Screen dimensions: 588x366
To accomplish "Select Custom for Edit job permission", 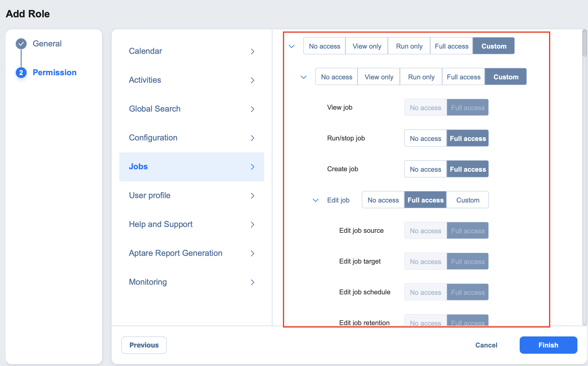I will tap(468, 200).
